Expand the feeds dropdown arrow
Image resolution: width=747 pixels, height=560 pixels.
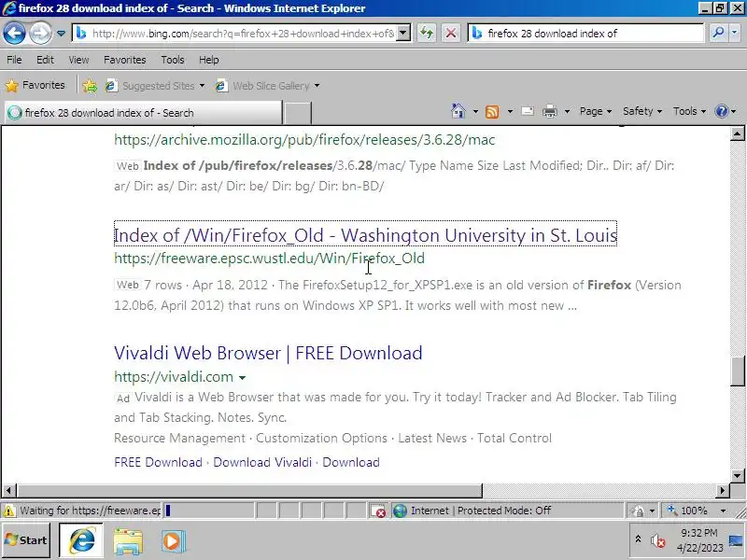pyautogui.click(x=510, y=111)
